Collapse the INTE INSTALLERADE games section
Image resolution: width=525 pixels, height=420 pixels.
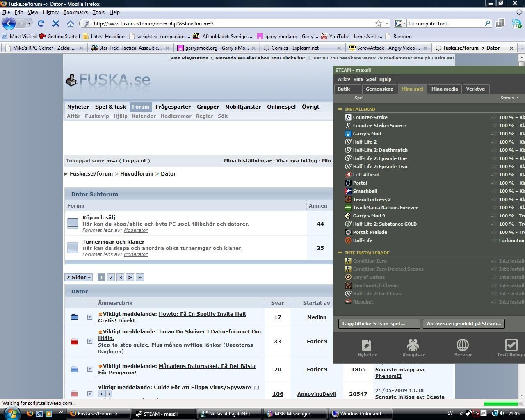[x=340, y=253]
